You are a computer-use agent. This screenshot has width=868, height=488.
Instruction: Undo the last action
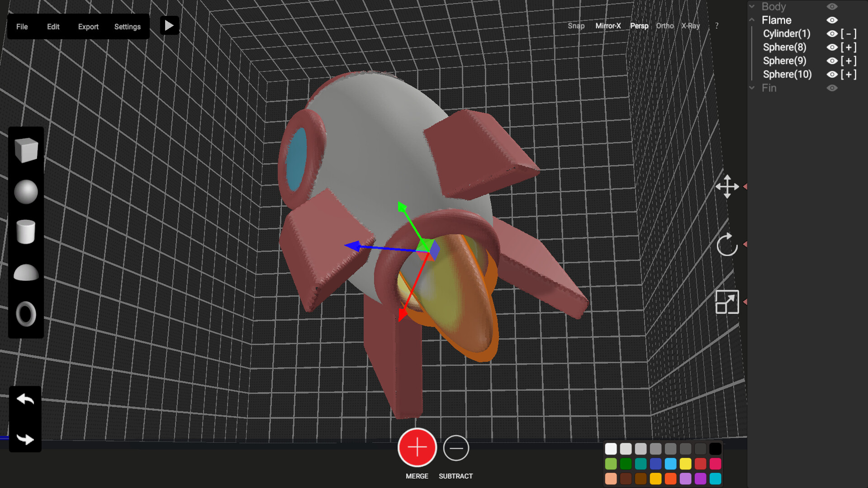point(25,398)
